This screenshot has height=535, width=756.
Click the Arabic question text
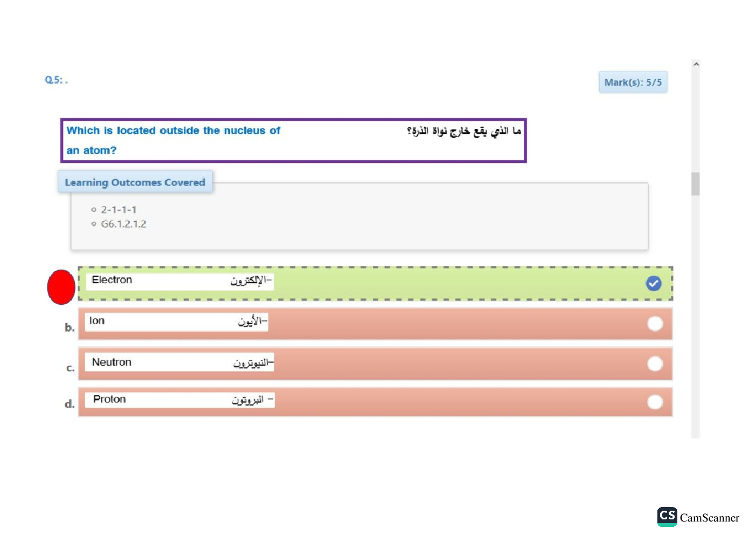(463, 131)
